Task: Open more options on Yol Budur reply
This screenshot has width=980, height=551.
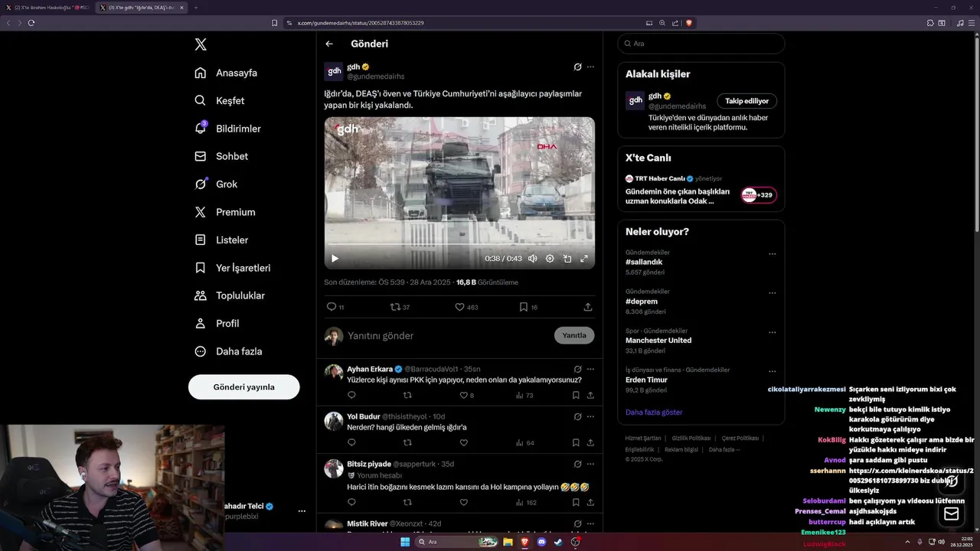Action: point(590,417)
